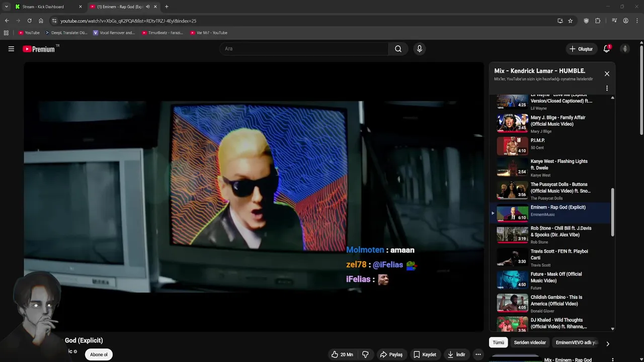Open Rob Stone Chill Bill title

561,231
